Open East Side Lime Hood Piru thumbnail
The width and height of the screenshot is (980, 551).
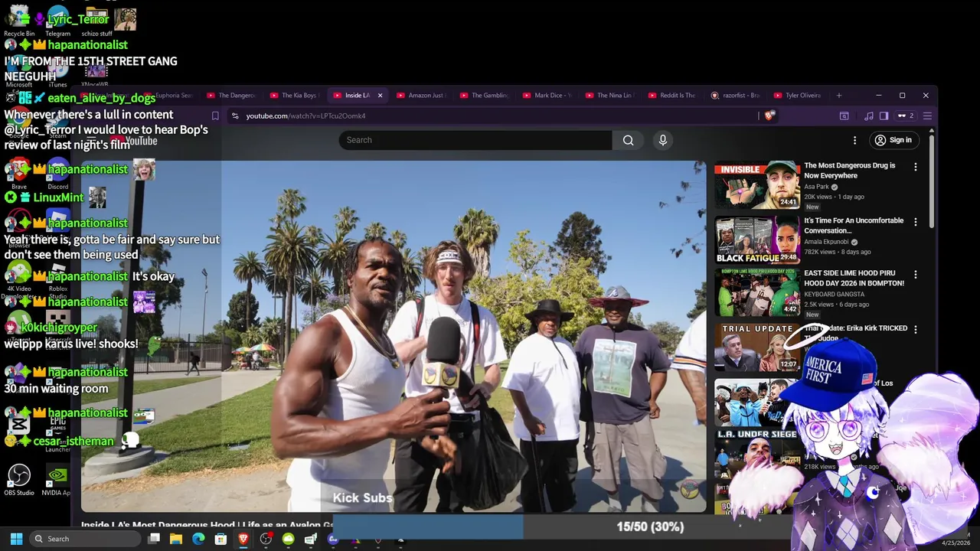(757, 293)
